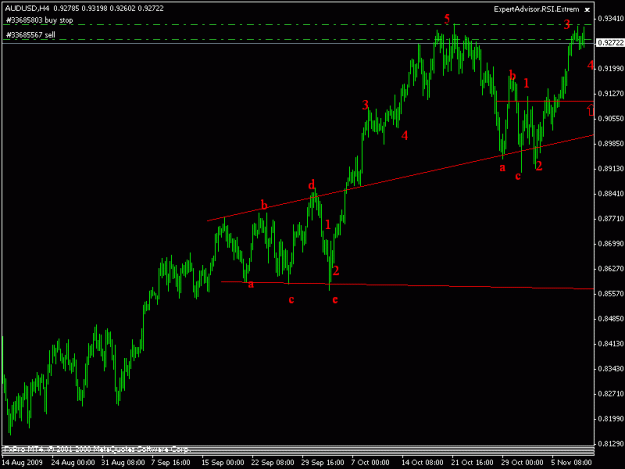Click the current price tag 0.92722

(x=610, y=43)
